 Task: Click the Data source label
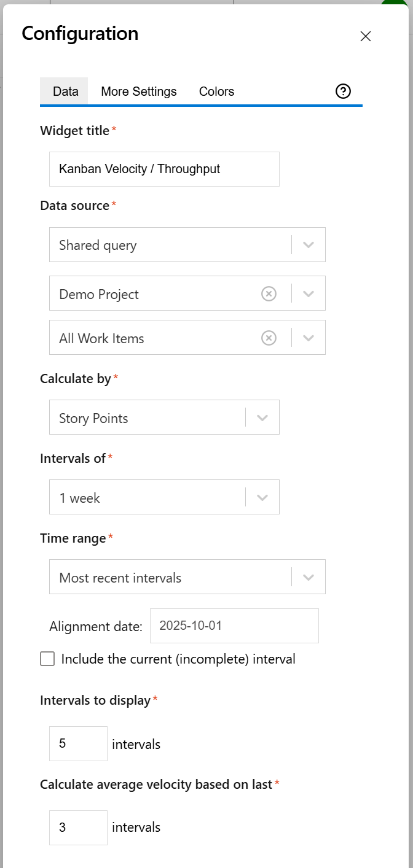pyautogui.click(x=74, y=206)
